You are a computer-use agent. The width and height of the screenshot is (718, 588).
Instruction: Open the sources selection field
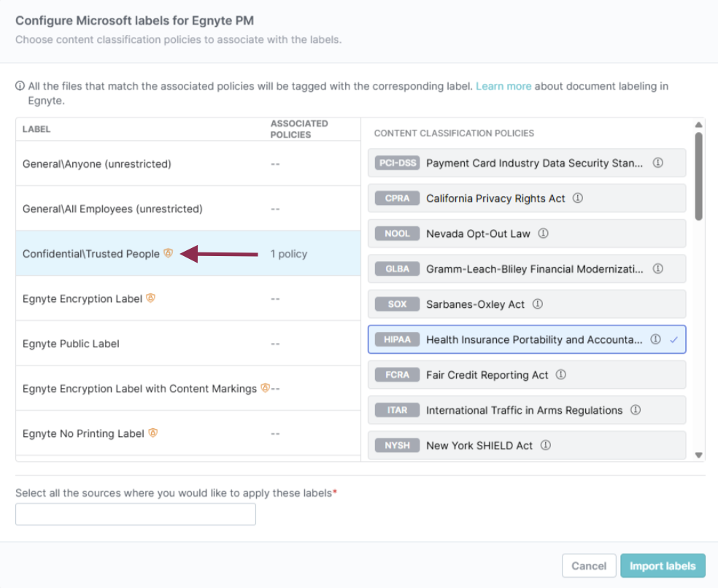click(x=136, y=514)
